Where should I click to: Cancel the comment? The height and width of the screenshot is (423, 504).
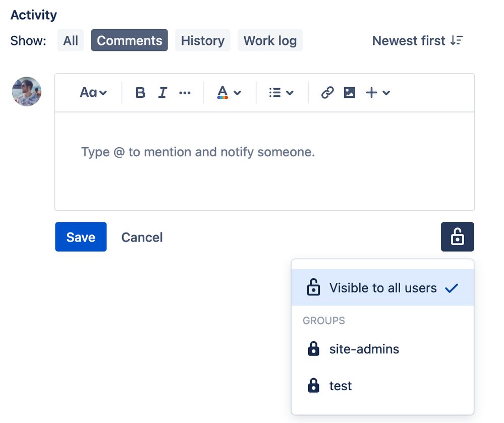(142, 237)
